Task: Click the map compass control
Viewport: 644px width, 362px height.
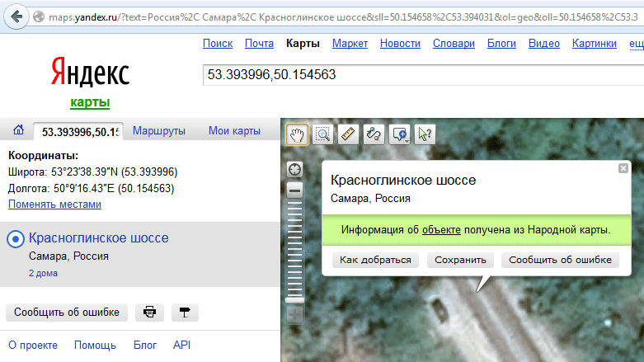Action: 294,169
